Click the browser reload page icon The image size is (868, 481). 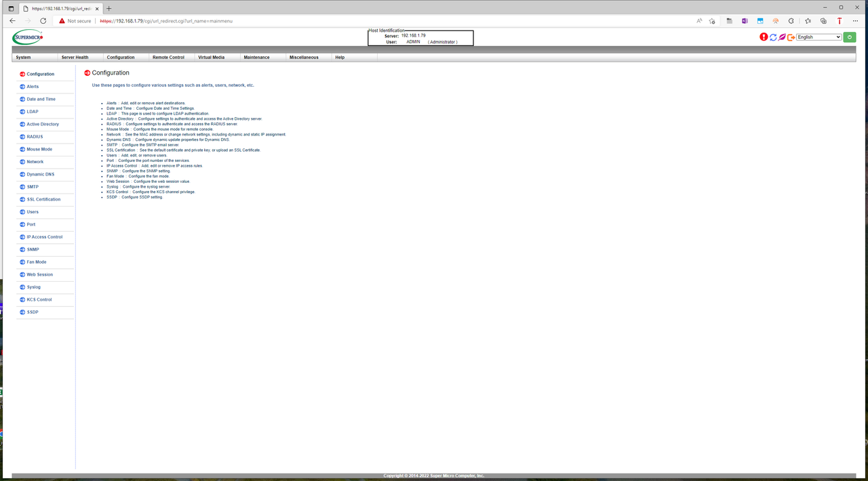click(x=43, y=21)
